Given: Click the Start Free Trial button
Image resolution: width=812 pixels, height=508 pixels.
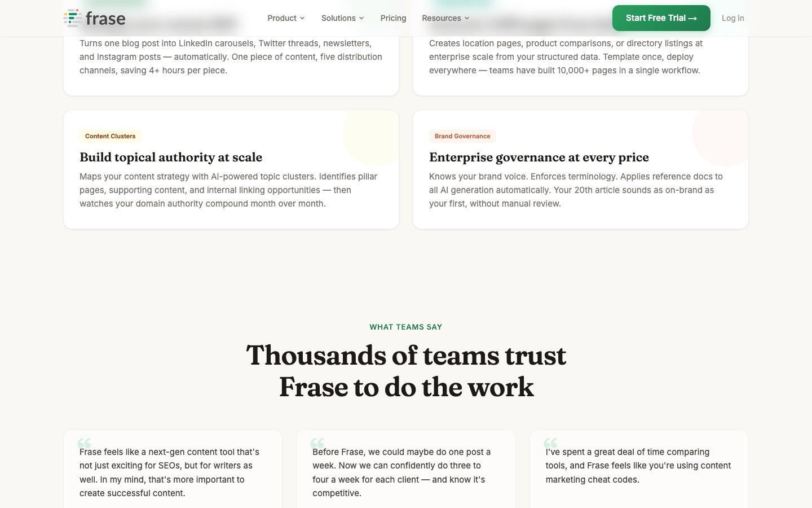Looking at the screenshot, I should click(x=661, y=17).
